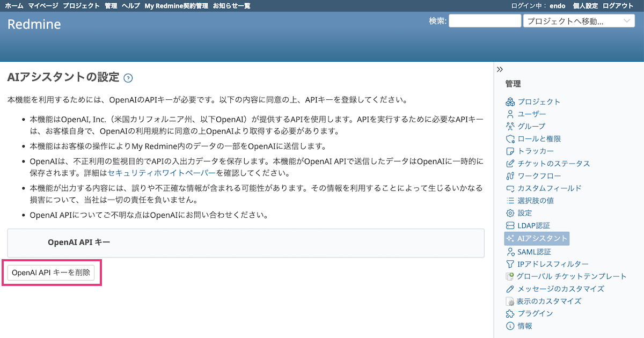Click the グループ people icon
Viewport: 644px width, 338px height.
point(510,127)
